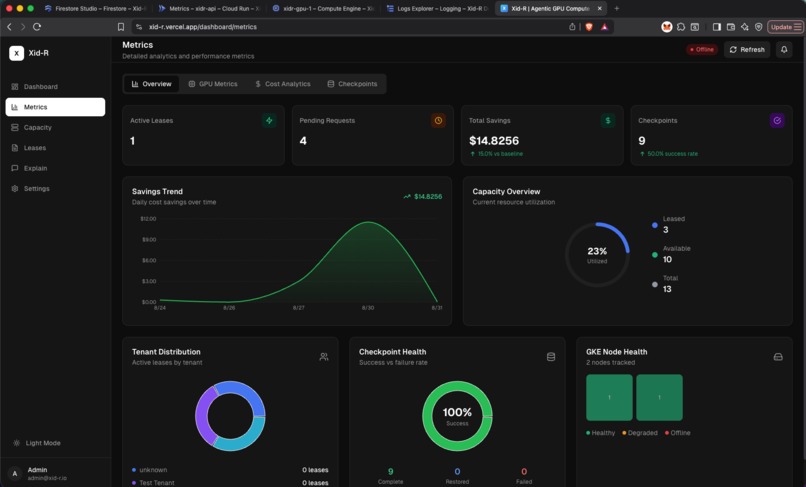Screen dimensions: 806x487
Task: Reload the page with browser reload icon
Action: (x=37, y=27)
